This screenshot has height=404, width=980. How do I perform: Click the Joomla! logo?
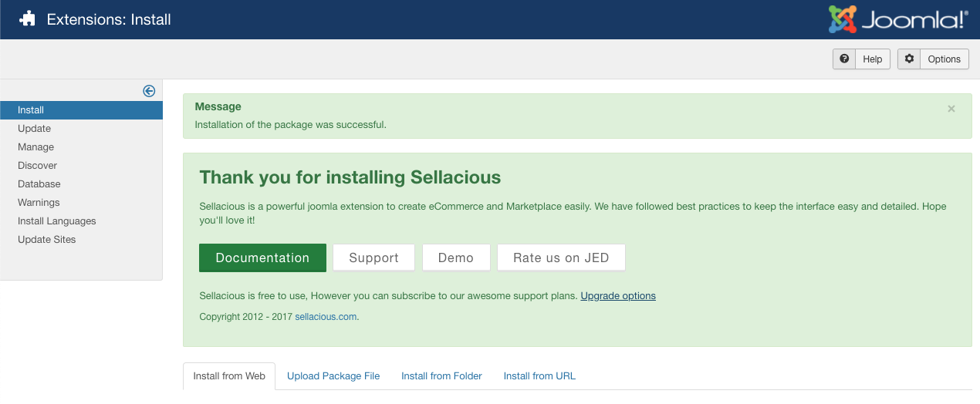898,19
